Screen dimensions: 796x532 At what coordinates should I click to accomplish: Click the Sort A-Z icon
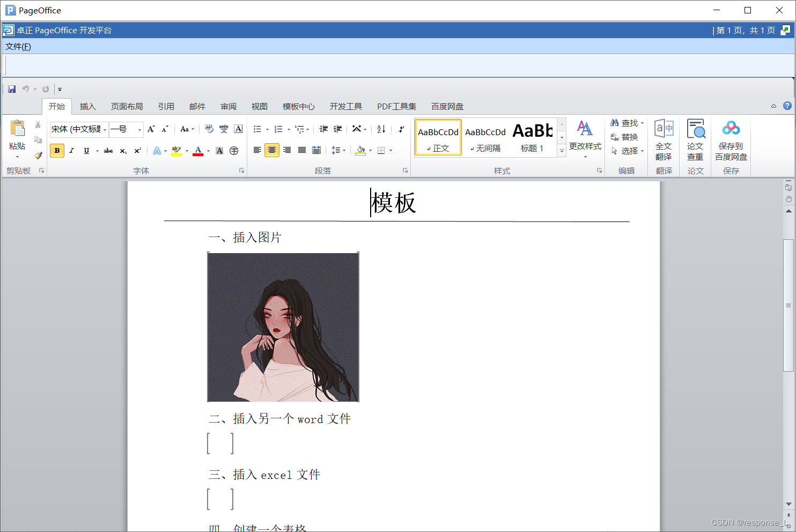381,129
